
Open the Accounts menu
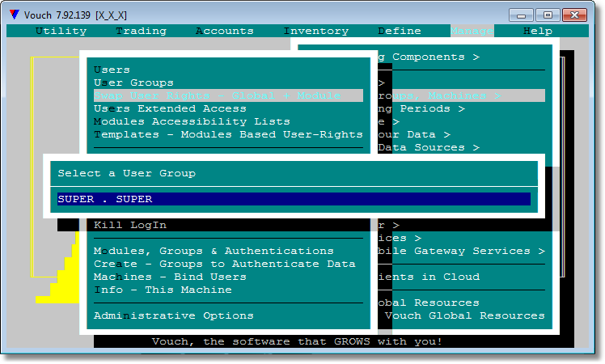[225, 31]
